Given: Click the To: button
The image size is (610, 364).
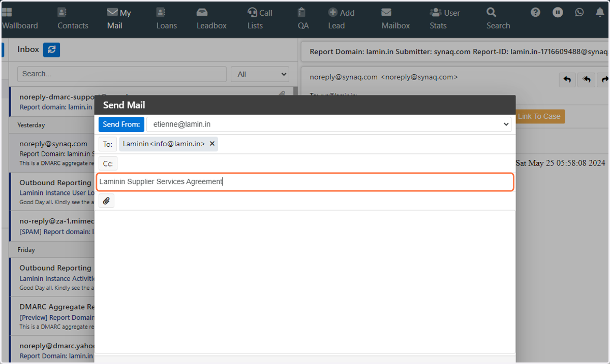Looking at the screenshot, I should click(x=108, y=144).
